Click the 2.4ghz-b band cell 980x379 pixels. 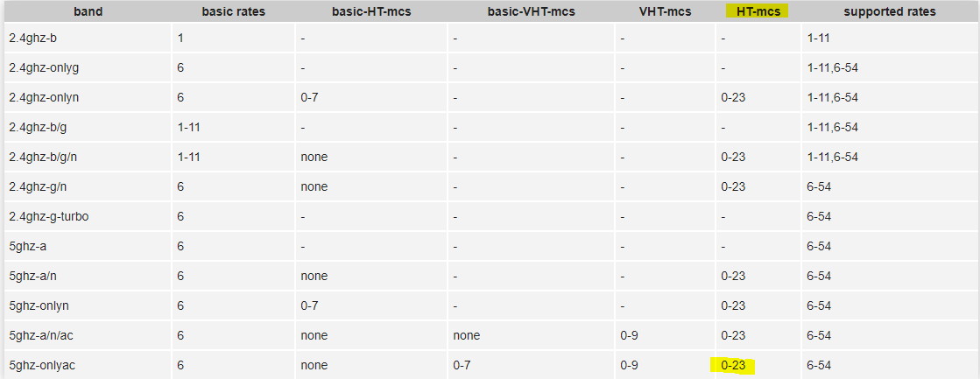pyautogui.click(x=33, y=39)
